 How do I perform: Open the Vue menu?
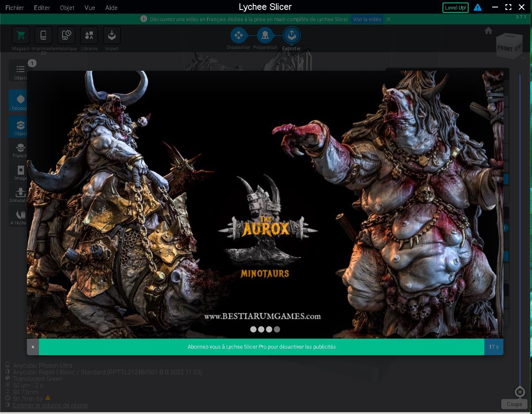(89, 7)
